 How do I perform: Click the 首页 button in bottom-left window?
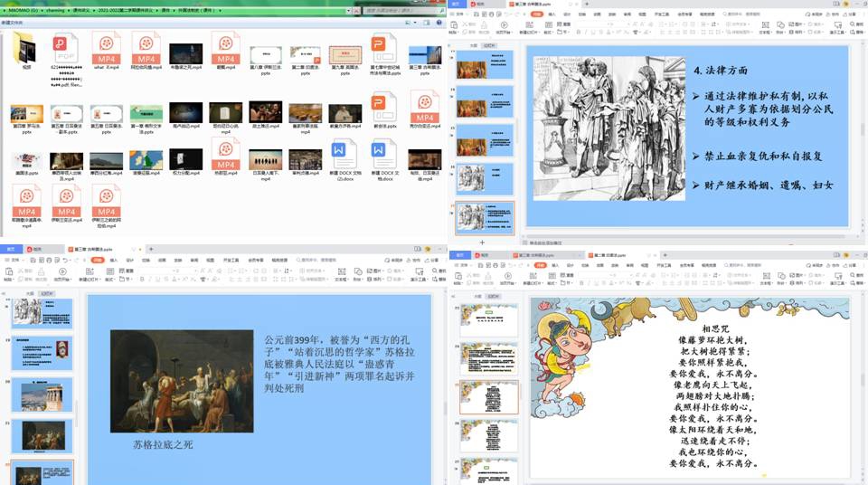coord(12,248)
